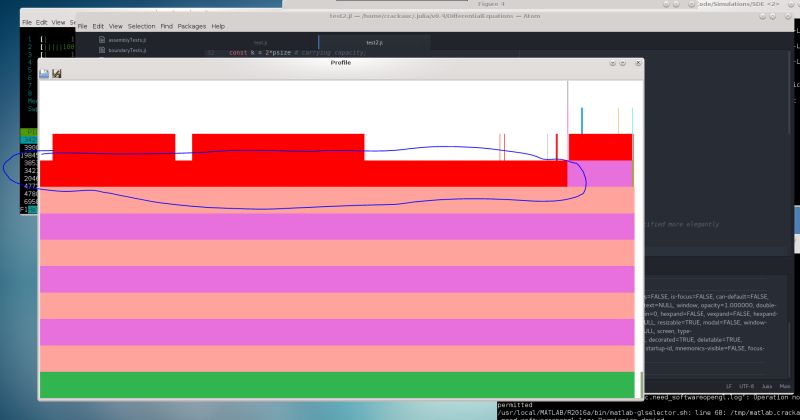Click the blue vertical spike in flame graph
Screen dimensions: 800x420
tap(582, 121)
